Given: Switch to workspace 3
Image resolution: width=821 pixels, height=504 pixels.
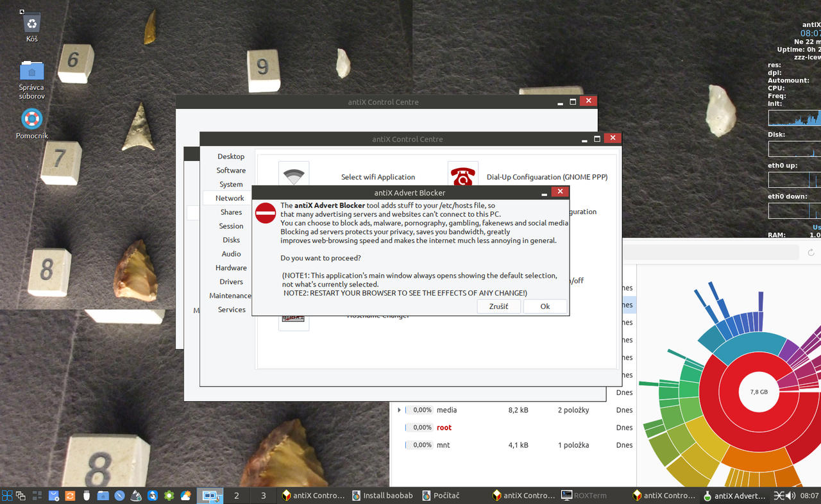Looking at the screenshot, I should pos(263,496).
